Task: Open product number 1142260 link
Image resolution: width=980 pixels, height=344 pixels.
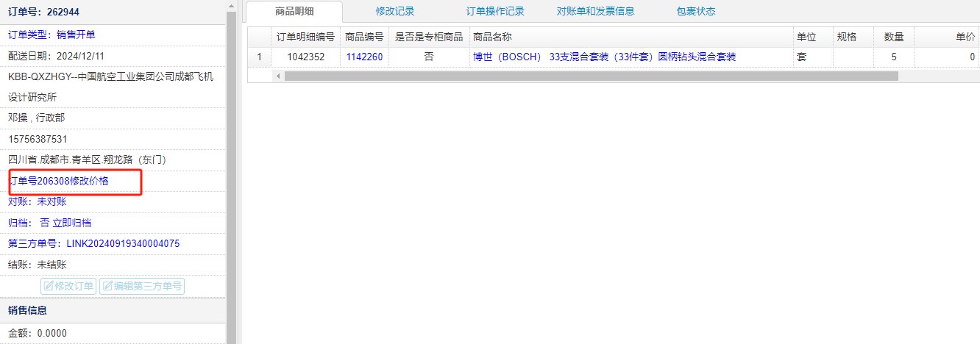Action: pyautogui.click(x=364, y=57)
